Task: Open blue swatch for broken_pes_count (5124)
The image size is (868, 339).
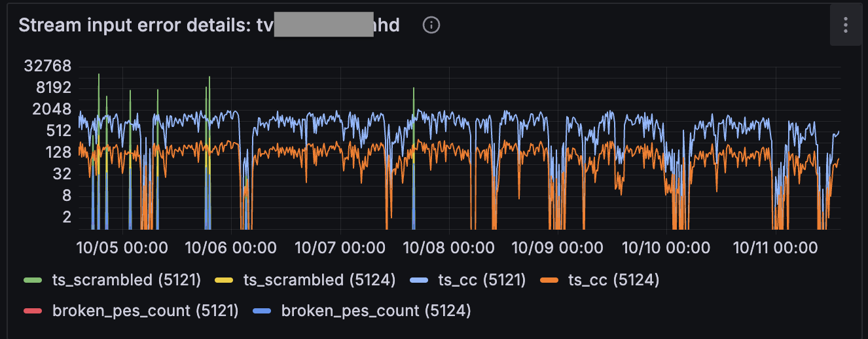Action: 261,311
